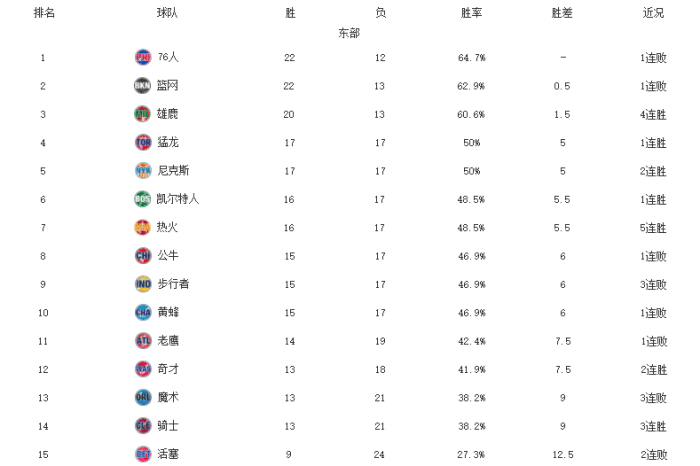Open the 老鹰 team name link
700x466 pixels.
168,340
